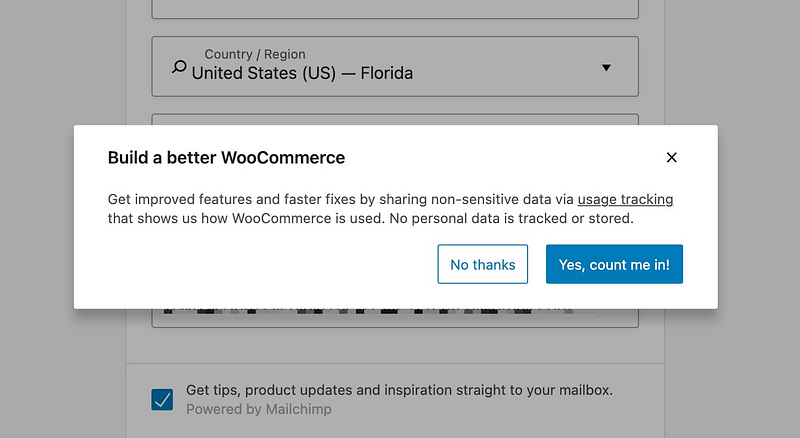Click the dialog's non-sensitive data description text
Viewport: 800px width, 438px height.
point(340,199)
